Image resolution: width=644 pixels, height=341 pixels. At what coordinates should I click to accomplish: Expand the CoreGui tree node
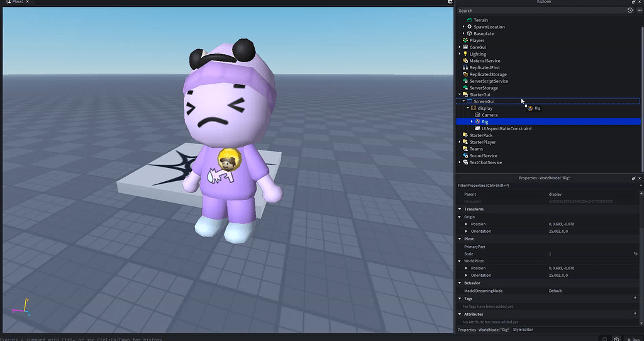[460, 47]
